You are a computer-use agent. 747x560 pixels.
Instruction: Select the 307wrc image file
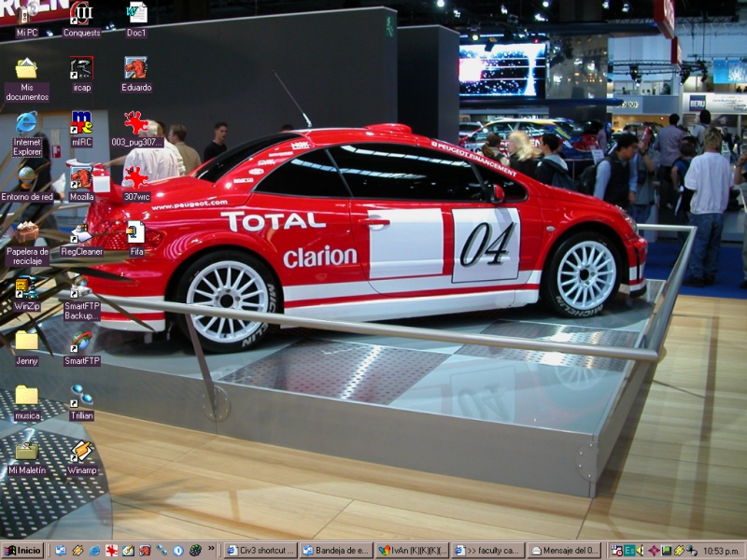(x=136, y=178)
